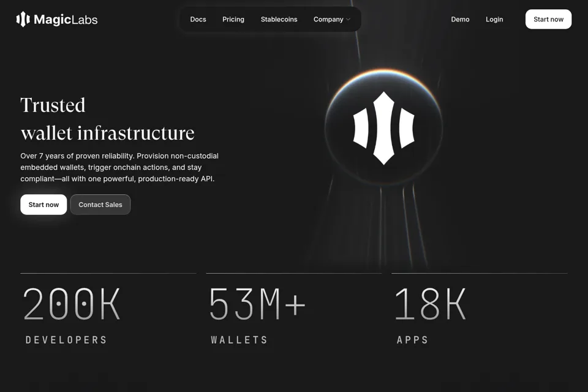This screenshot has width=588, height=392.
Task: Click the hero Start now button
Action: [43, 205]
